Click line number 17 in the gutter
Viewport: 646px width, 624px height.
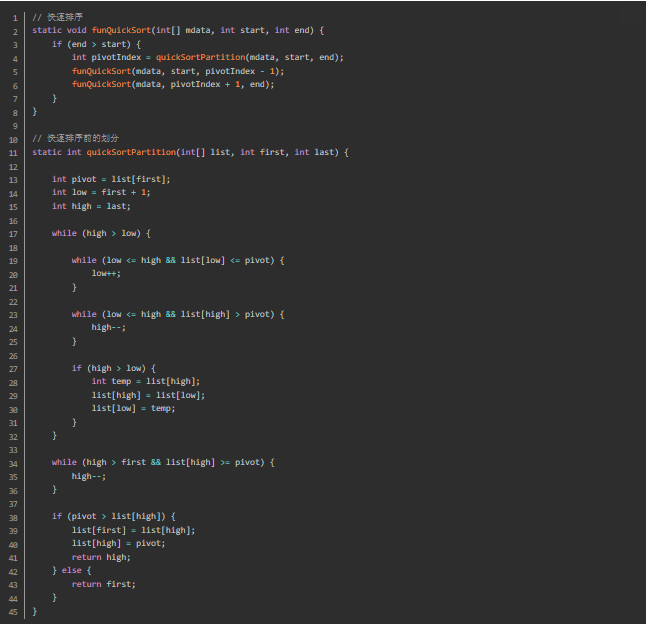(x=13, y=234)
